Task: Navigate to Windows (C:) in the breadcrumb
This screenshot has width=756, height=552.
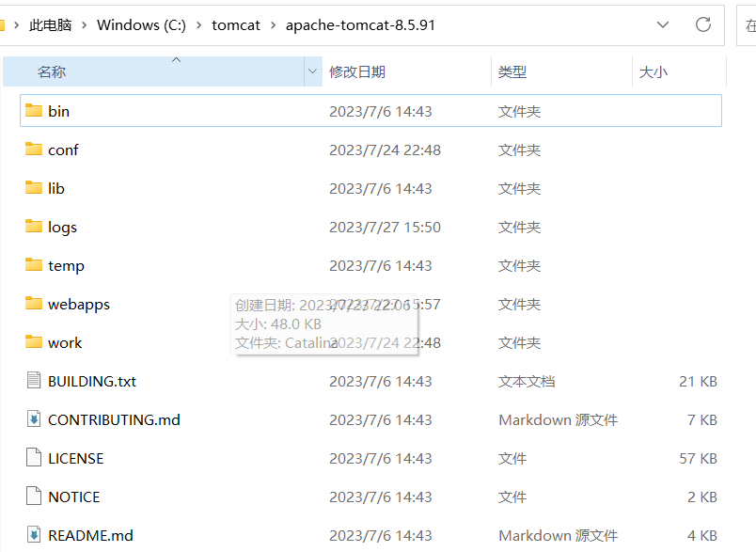Action: pos(141,25)
